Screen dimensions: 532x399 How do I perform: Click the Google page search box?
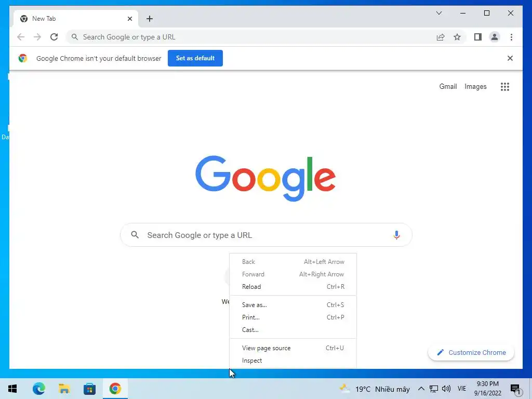coord(266,235)
